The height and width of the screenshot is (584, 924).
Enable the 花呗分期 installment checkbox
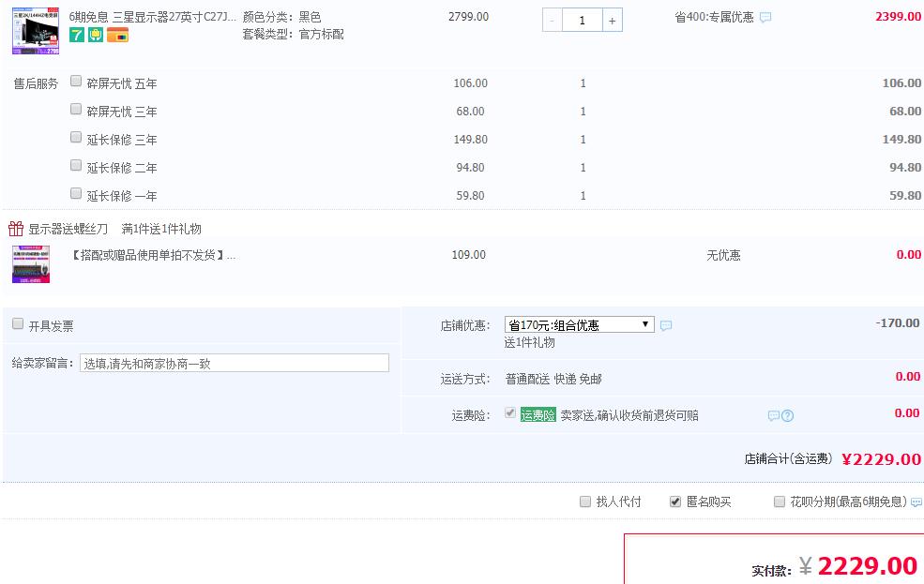pos(779,502)
